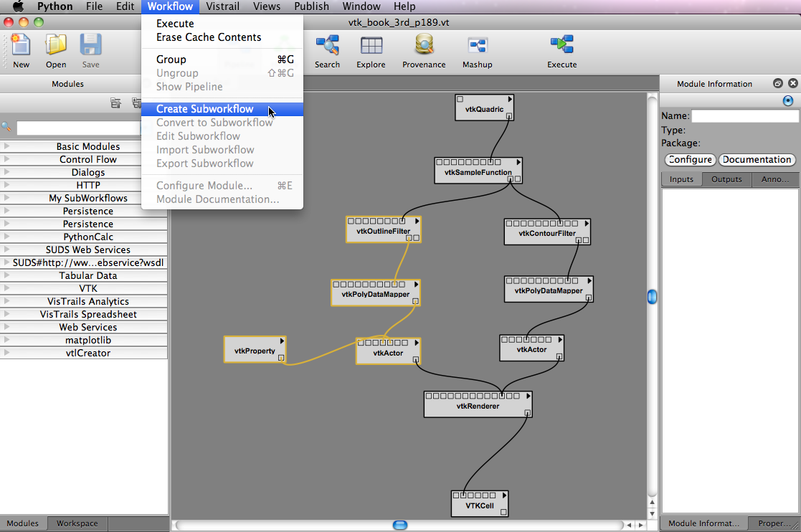The width and height of the screenshot is (801, 532).
Task: Click the Documentation button
Action: coord(757,160)
